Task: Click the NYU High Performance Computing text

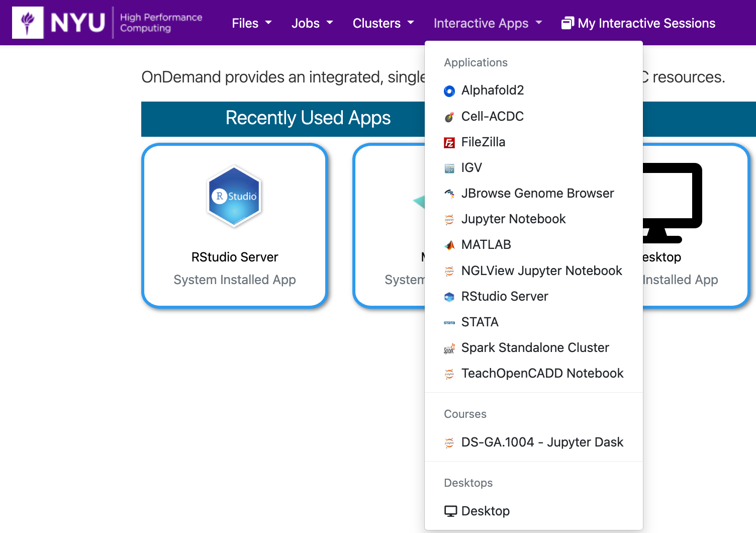Action: [161, 23]
